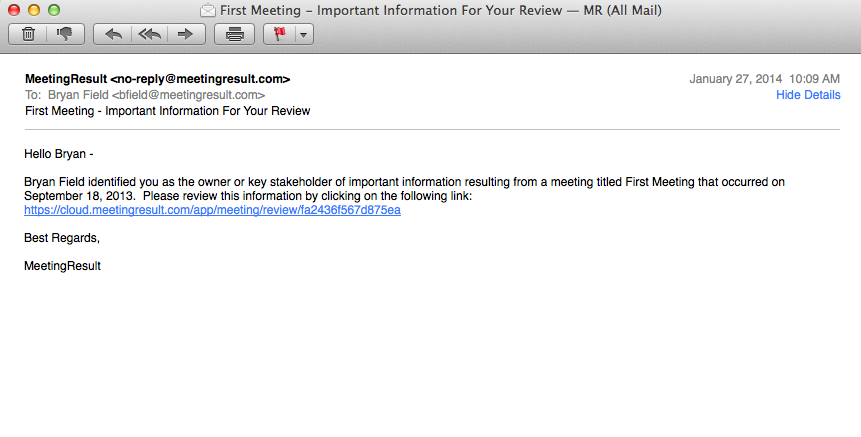Click the MeetingResult signature at message end
The image size is (861, 437).
[x=62, y=266]
